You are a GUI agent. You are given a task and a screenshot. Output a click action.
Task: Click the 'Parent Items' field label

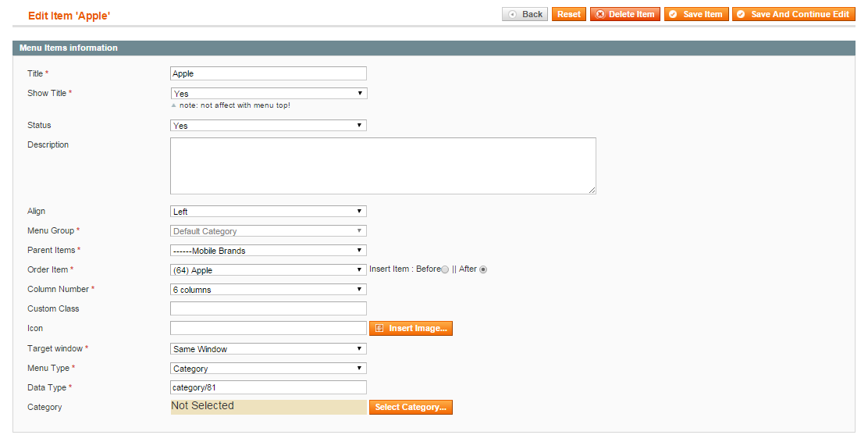coord(52,250)
